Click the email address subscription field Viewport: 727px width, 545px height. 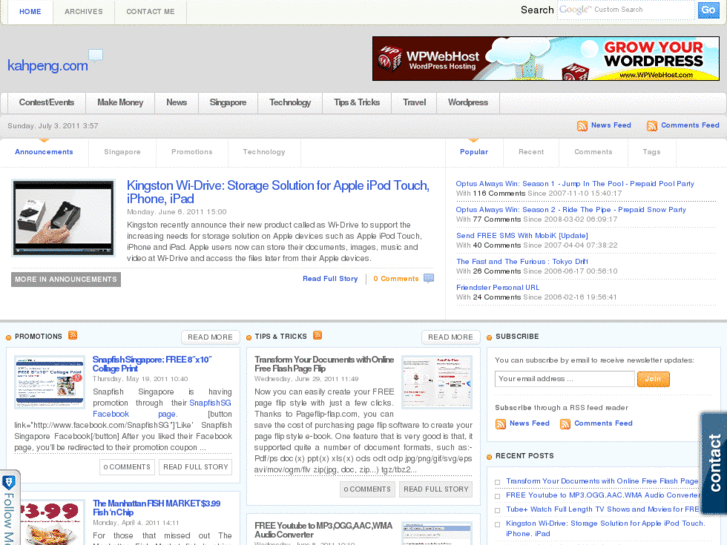[564, 379]
